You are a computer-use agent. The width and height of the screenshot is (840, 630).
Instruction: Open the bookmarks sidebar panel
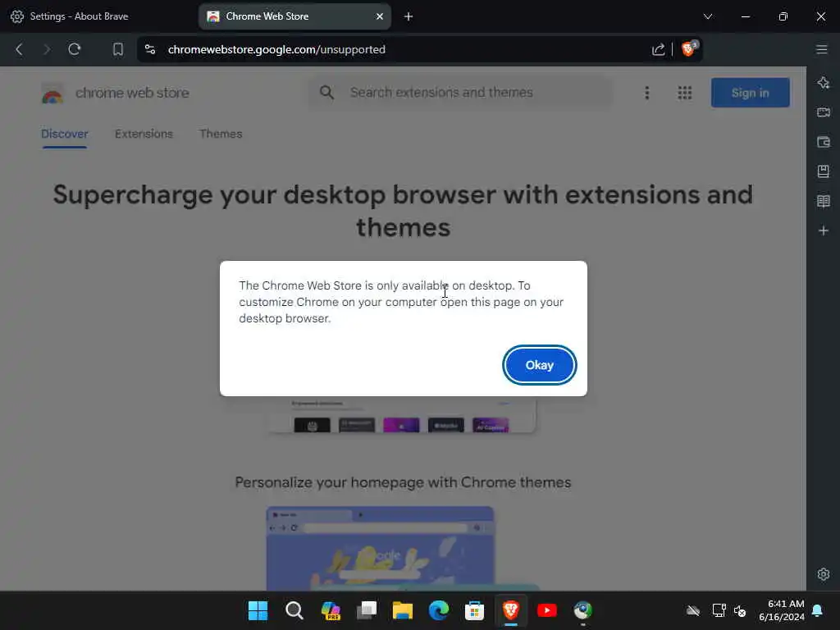(x=824, y=171)
